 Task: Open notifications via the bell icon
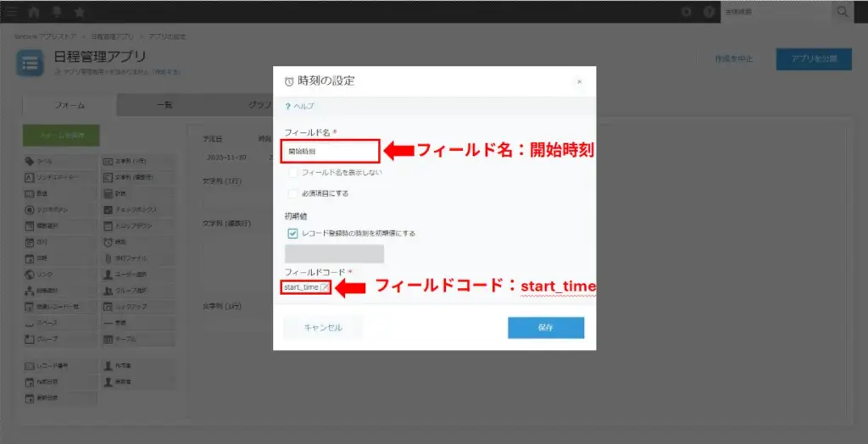tap(57, 12)
